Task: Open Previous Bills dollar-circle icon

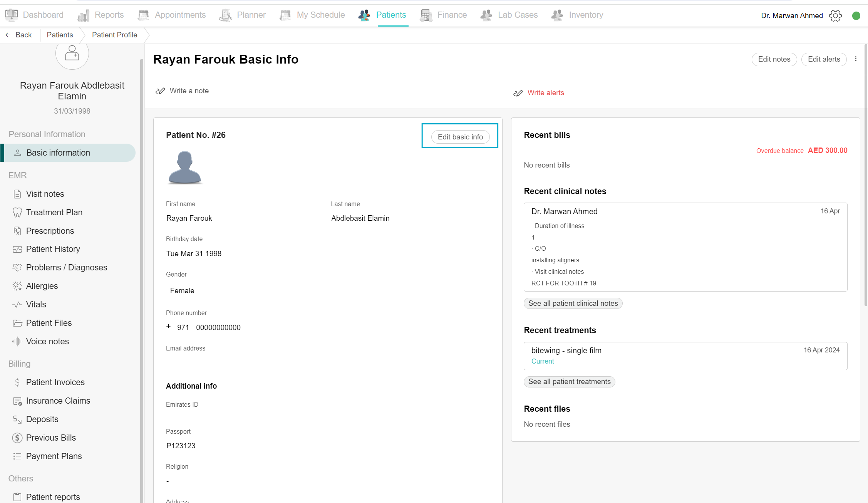Action: pyautogui.click(x=17, y=438)
